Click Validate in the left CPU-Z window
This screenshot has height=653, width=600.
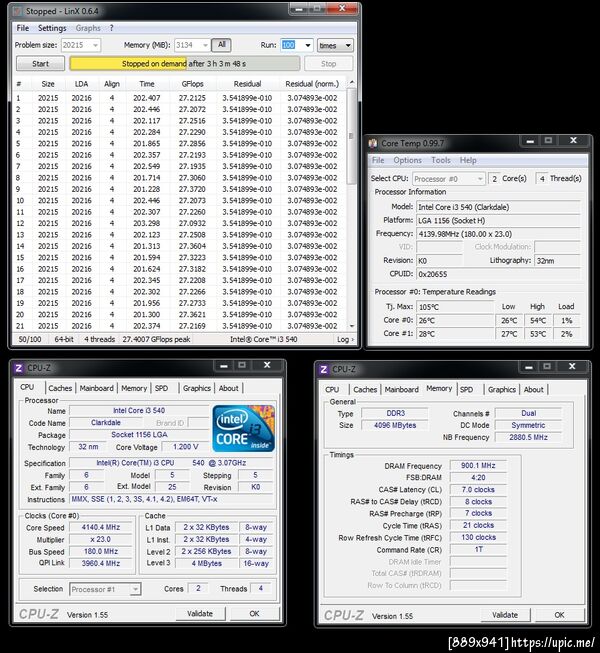point(200,613)
